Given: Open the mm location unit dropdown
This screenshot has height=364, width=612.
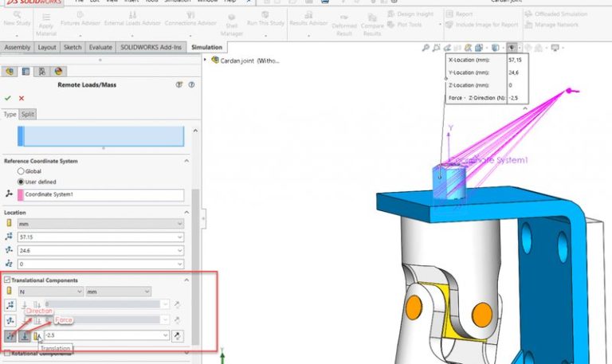Looking at the screenshot, I should click(100, 224).
